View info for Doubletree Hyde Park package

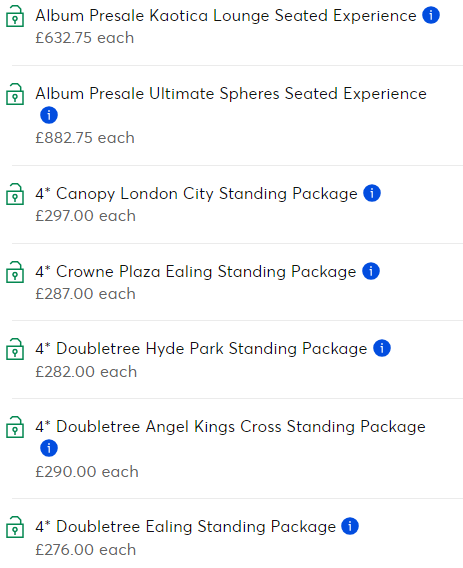coord(382,348)
